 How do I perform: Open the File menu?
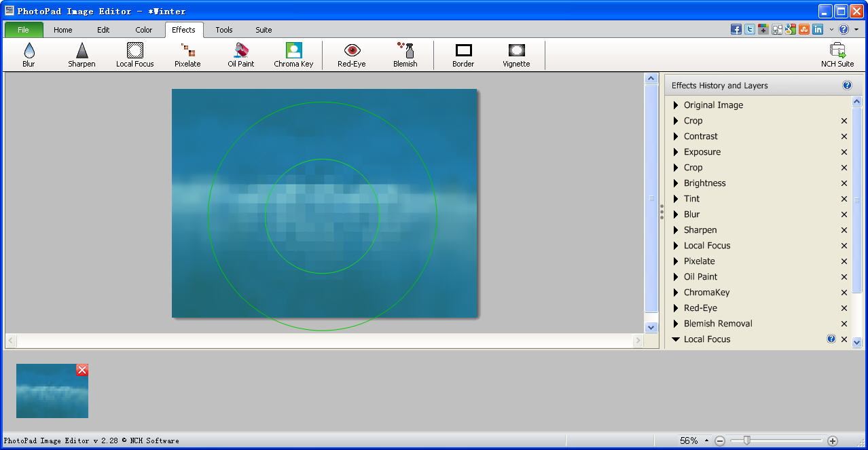[x=24, y=30]
